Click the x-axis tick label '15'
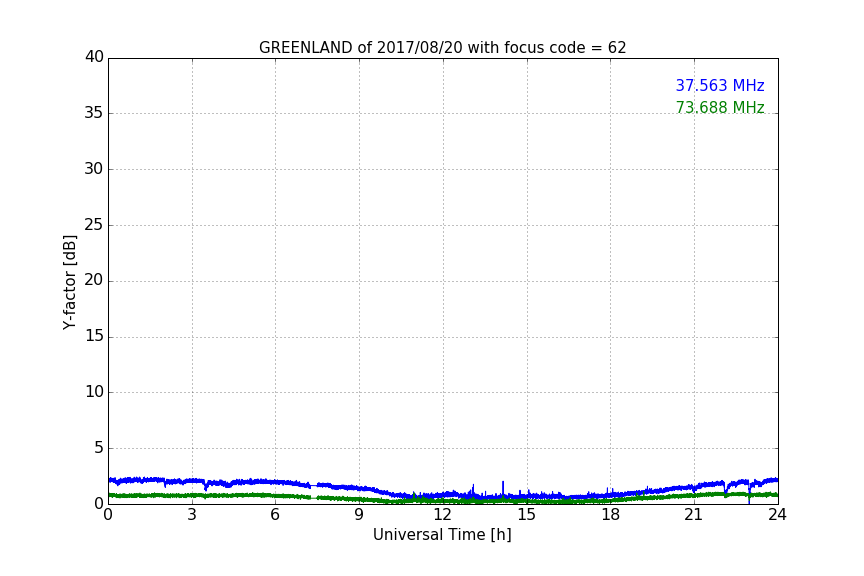 [526, 515]
